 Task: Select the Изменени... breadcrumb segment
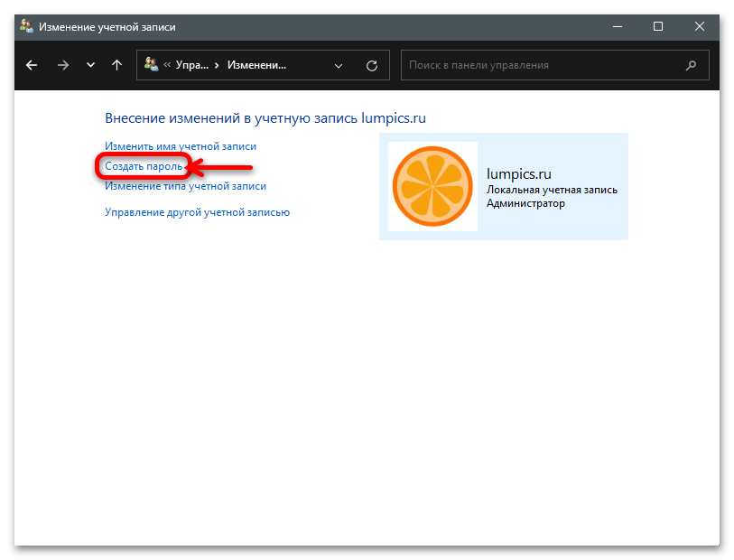pos(256,65)
